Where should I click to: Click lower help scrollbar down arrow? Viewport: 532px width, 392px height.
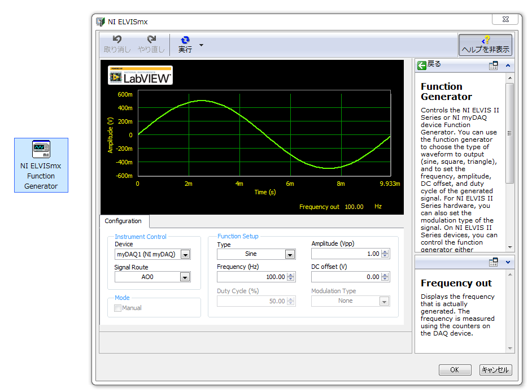click(510, 348)
